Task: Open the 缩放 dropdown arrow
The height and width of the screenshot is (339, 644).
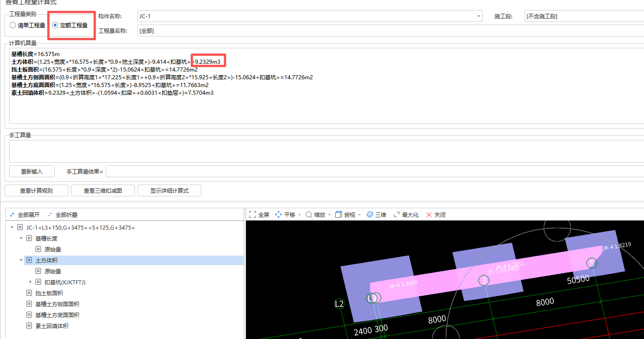Action: [x=329, y=215]
